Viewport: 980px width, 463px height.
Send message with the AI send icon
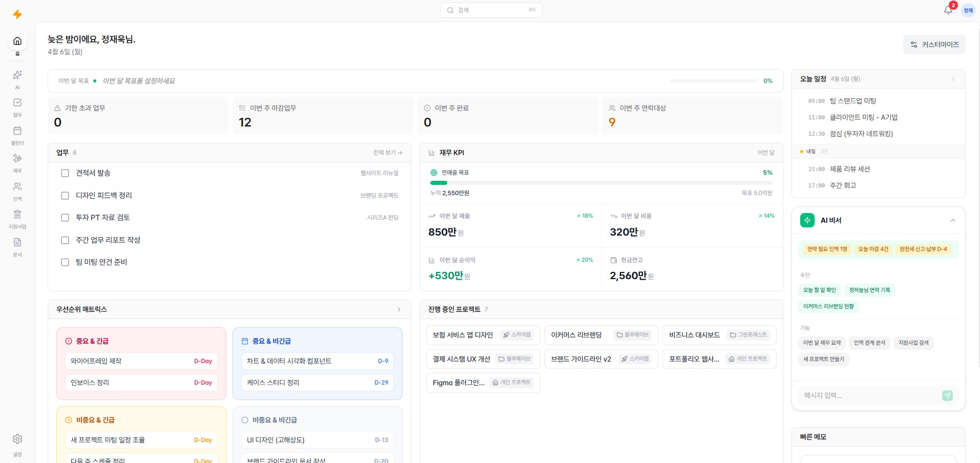click(x=947, y=395)
